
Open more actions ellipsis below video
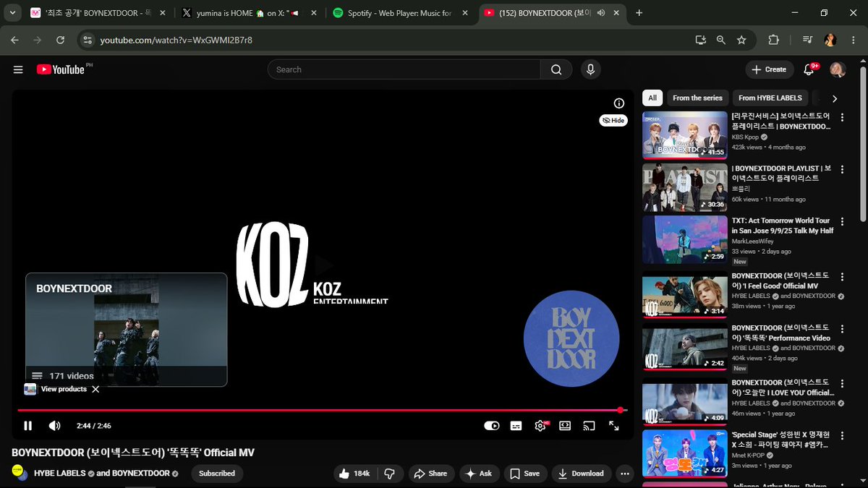[x=626, y=474]
